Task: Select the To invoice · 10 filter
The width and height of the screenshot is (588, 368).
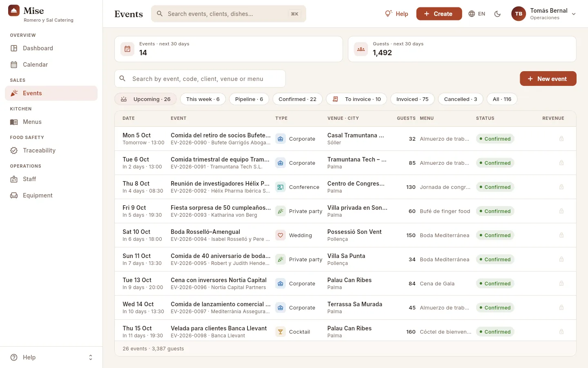Action: [356, 99]
